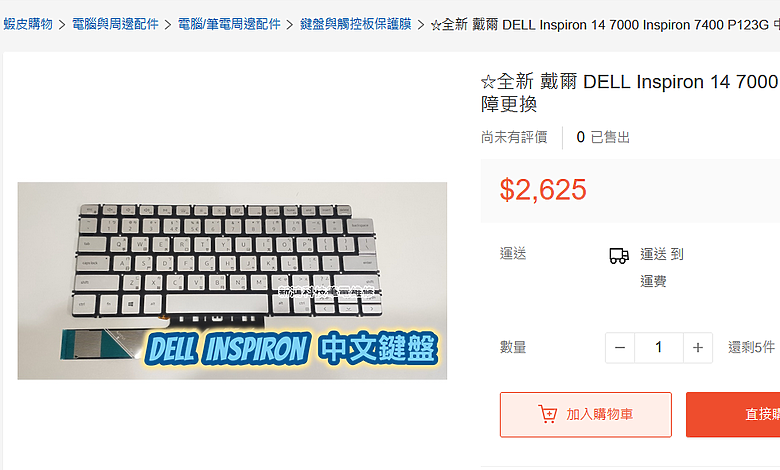The height and width of the screenshot is (470, 780).
Task: Click the 運費 shipping fee label
Action: (x=653, y=282)
